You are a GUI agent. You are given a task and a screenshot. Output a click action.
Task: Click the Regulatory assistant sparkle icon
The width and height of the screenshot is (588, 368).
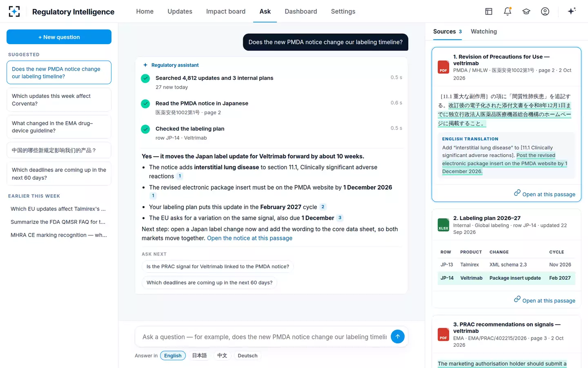point(145,65)
